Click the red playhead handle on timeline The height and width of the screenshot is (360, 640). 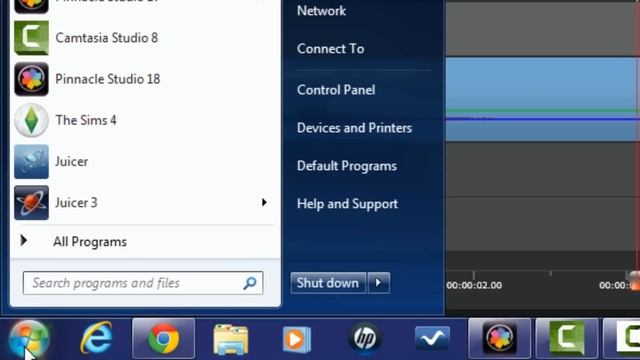[x=635, y=281]
